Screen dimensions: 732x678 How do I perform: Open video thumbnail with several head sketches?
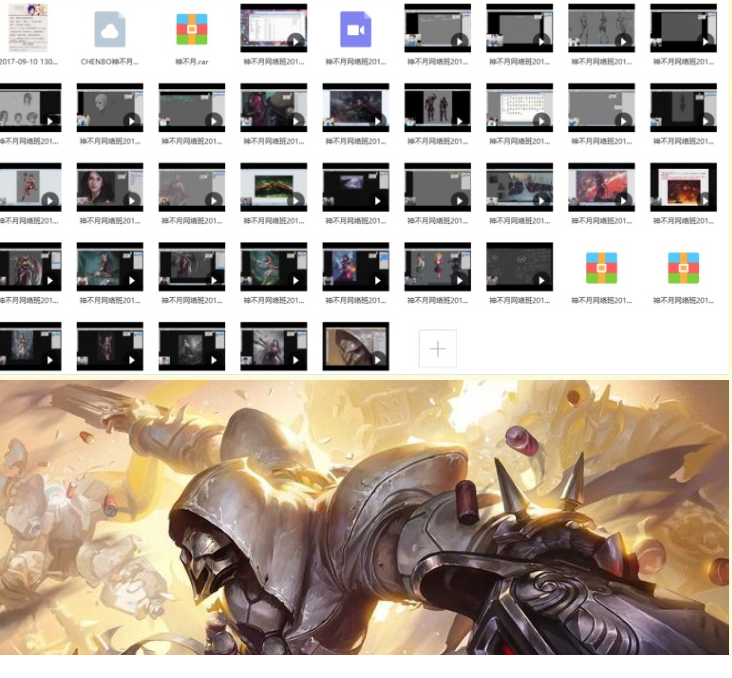tap(30, 107)
